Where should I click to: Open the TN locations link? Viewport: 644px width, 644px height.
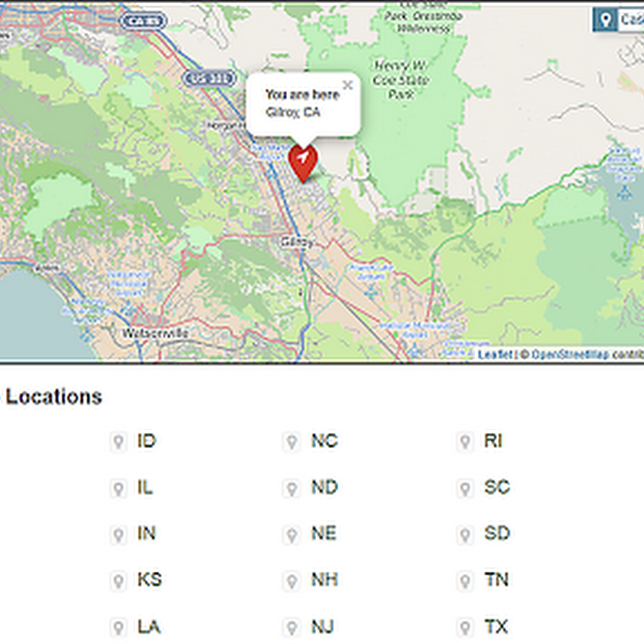(x=496, y=580)
